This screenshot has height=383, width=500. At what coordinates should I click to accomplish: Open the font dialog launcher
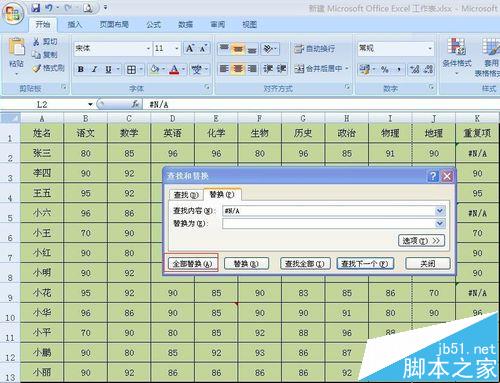click(207, 87)
